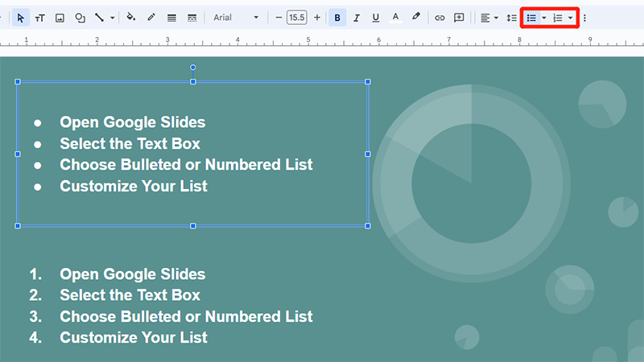Choose the Text box tool

pyautogui.click(x=39, y=18)
